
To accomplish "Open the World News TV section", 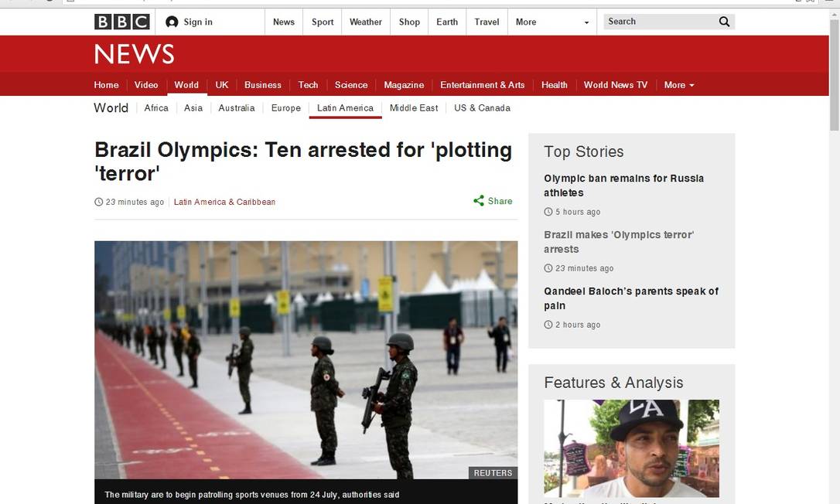I will point(615,85).
